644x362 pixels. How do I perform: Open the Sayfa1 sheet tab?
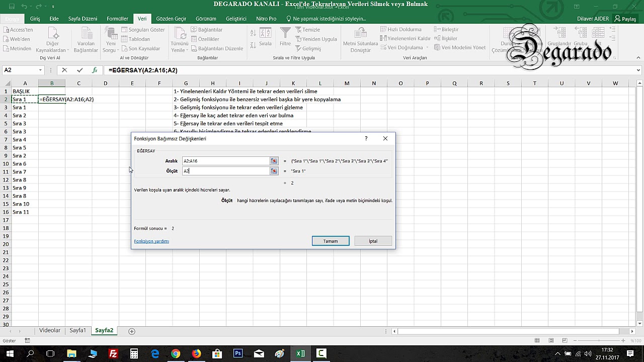[77, 330]
